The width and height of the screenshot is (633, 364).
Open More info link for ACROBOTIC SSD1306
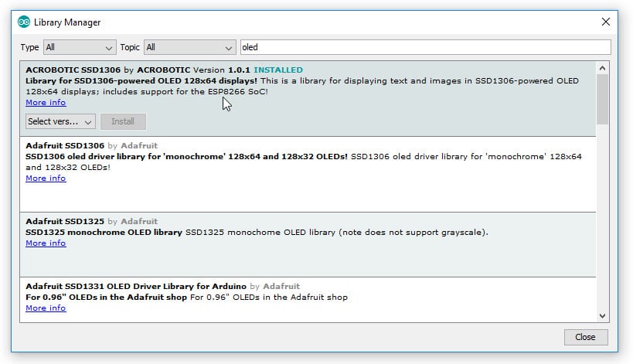pyautogui.click(x=46, y=103)
